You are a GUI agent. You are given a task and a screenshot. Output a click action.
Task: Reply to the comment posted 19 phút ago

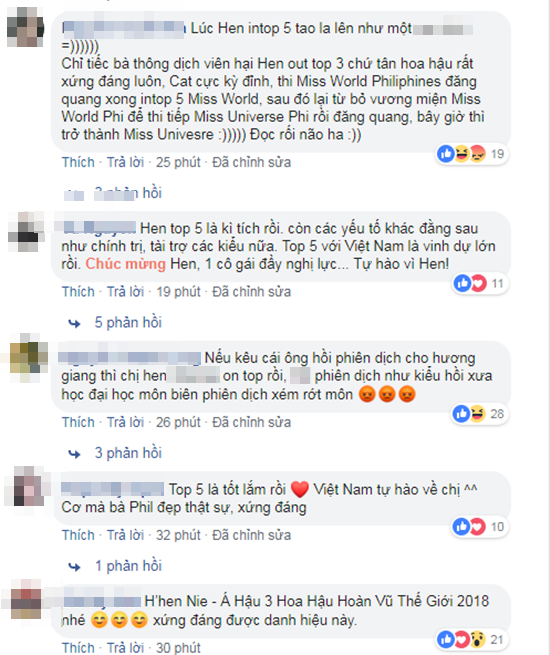point(125,292)
